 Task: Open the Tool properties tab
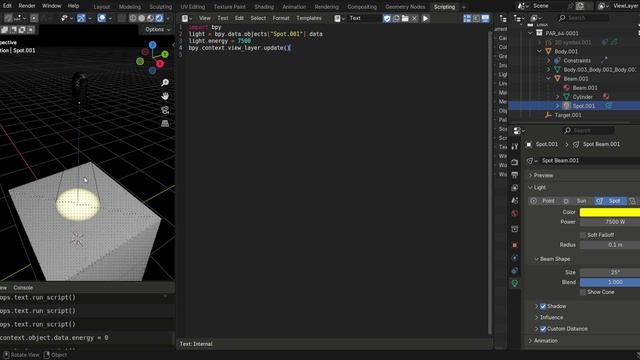515,147
